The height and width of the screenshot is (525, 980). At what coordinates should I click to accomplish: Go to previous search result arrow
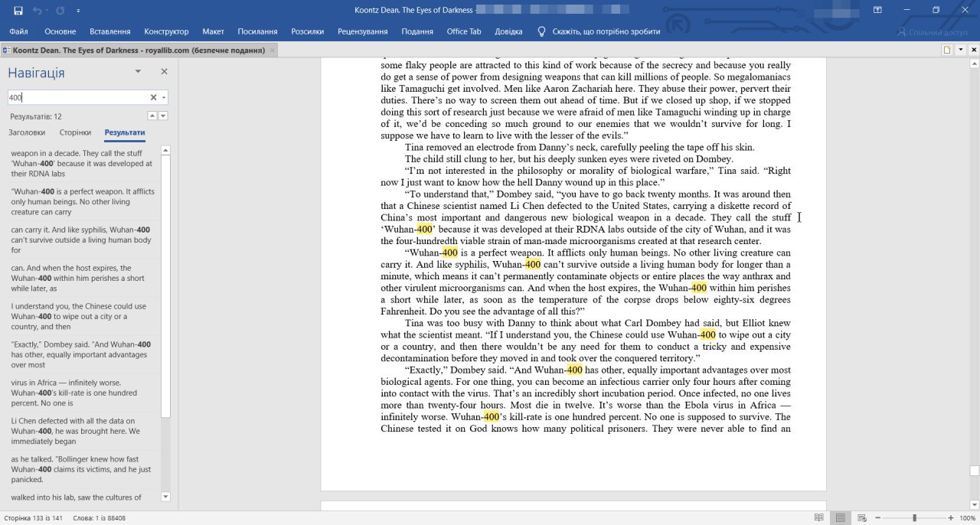pyautogui.click(x=152, y=116)
